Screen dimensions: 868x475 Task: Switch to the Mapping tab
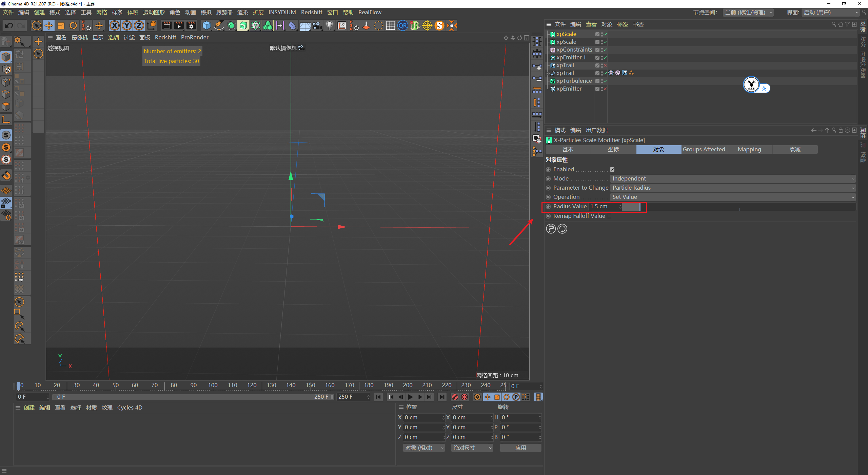[749, 149]
